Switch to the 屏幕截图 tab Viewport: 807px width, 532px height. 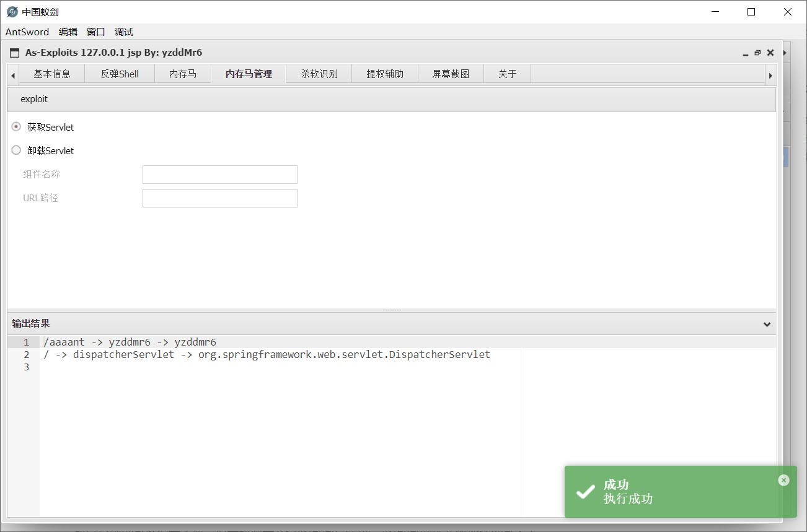click(x=451, y=74)
